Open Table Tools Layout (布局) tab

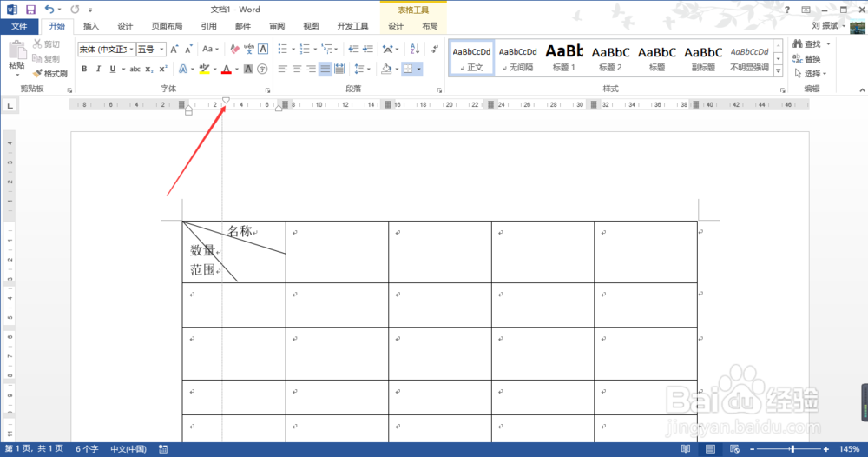tap(430, 26)
